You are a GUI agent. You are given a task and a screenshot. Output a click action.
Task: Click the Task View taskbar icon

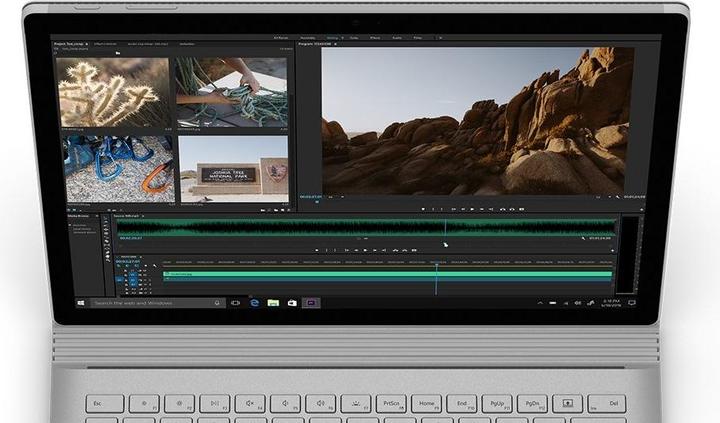tap(236, 302)
